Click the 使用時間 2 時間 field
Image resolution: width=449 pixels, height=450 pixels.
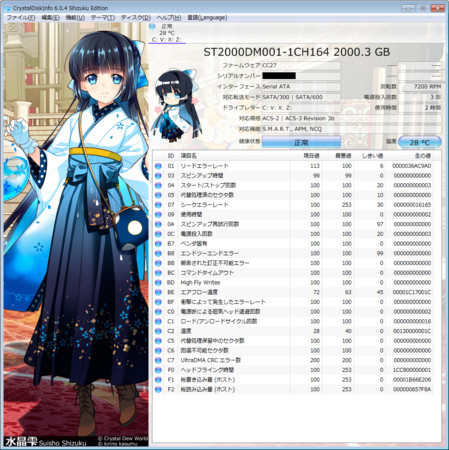tap(420, 108)
